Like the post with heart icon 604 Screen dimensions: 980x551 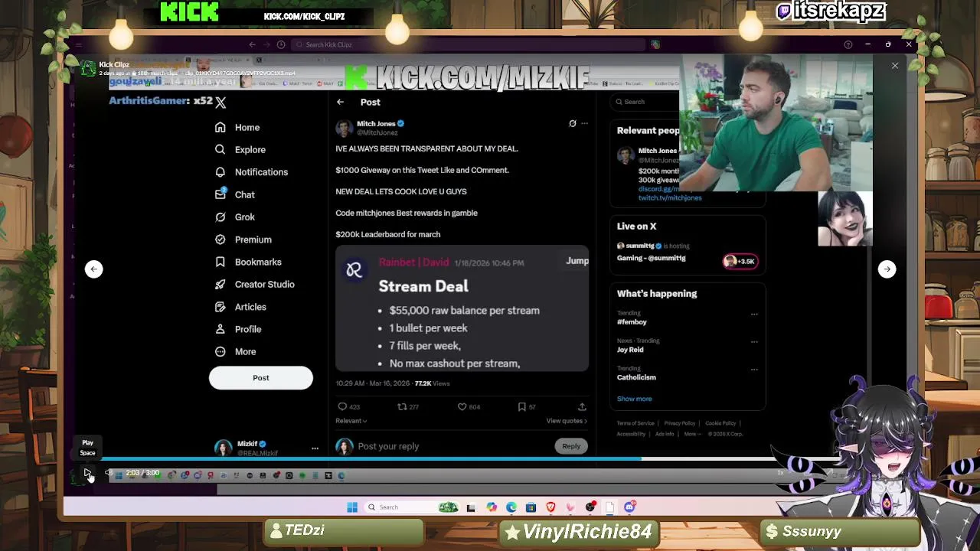[462, 407]
